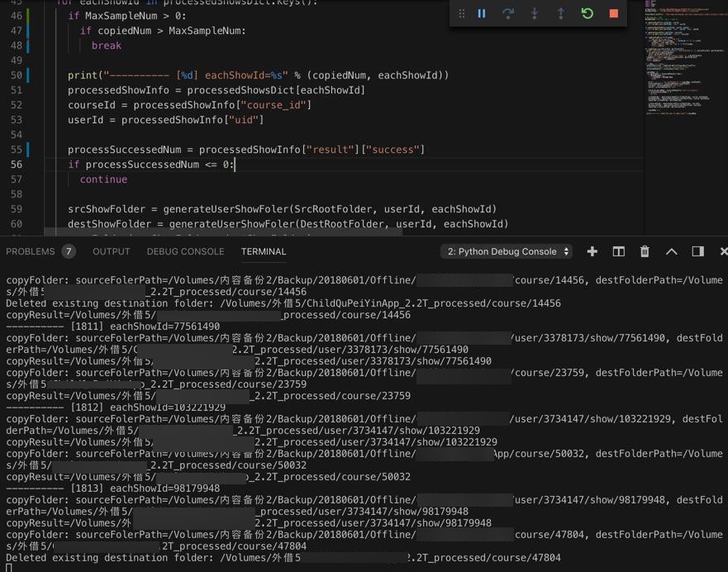This screenshot has width=728, height=572.
Task: Click the 'break' keyword on line 48
Action: 107,45
